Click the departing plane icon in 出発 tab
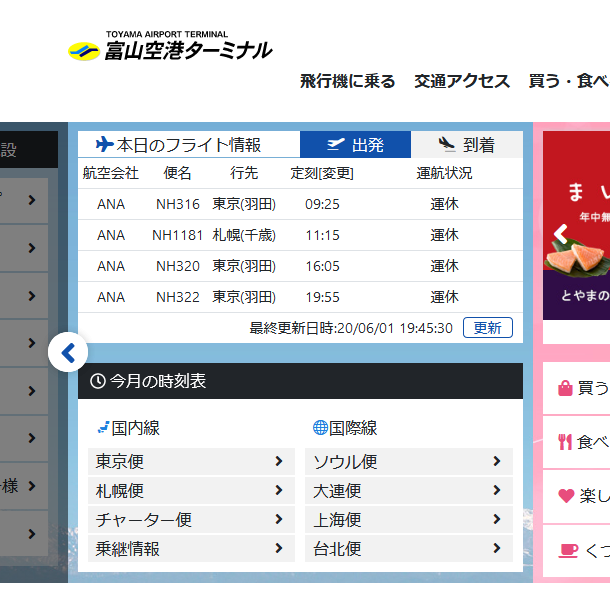Viewport: 610px width, 604px height. pos(335,144)
